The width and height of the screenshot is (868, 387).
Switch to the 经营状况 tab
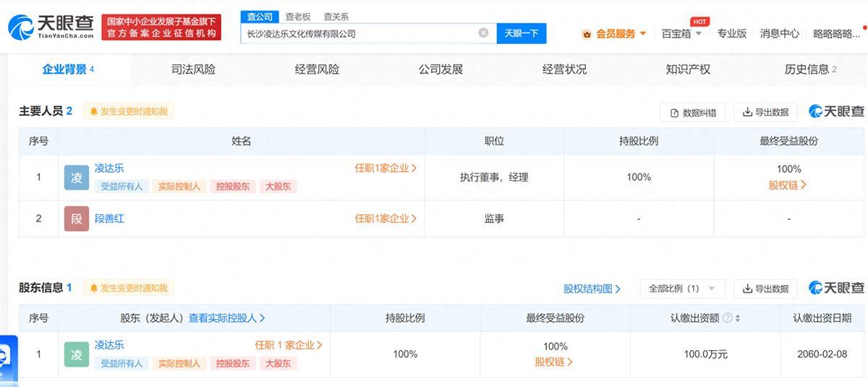tap(564, 69)
